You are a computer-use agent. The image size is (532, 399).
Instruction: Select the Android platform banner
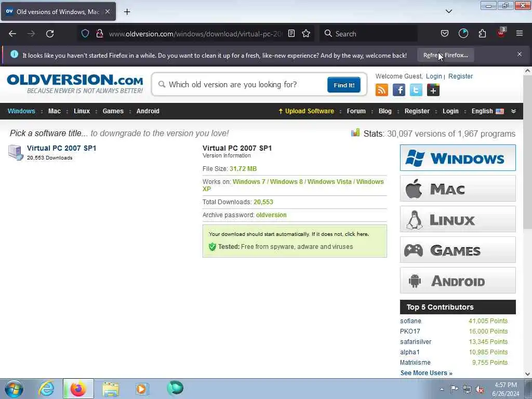(458, 280)
